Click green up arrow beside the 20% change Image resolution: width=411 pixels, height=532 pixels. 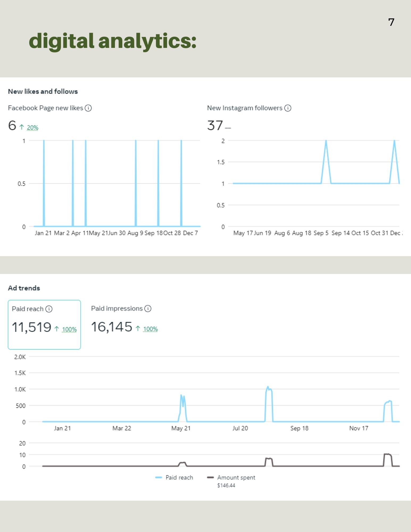click(x=22, y=127)
